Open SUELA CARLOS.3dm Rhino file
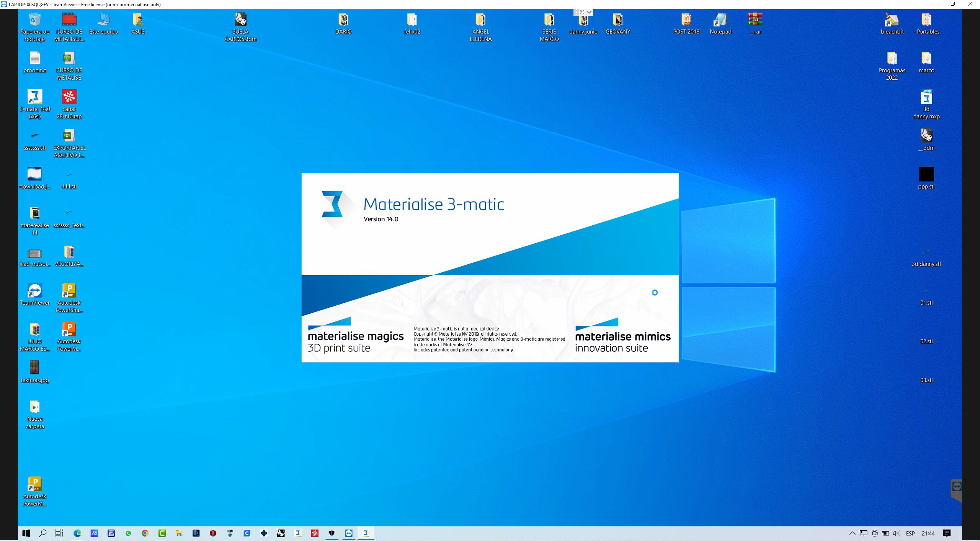The height and width of the screenshot is (541, 980). tap(240, 20)
